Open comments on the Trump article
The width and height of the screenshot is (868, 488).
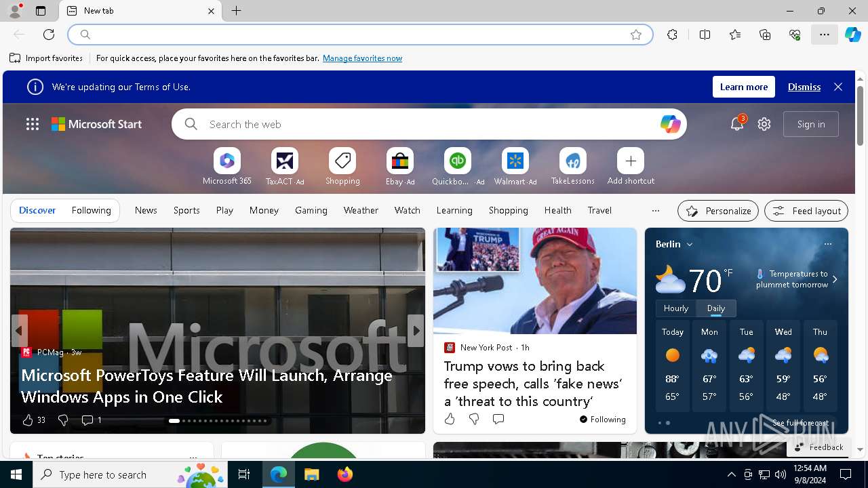pyautogui.click(x=498, y=419)
